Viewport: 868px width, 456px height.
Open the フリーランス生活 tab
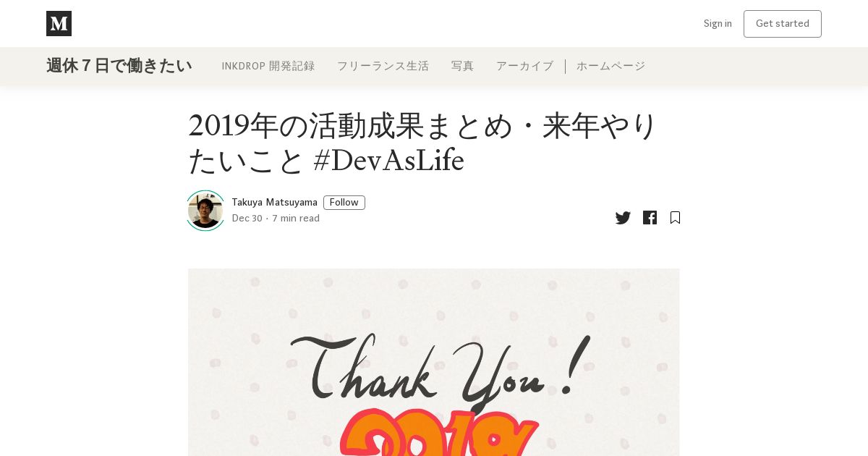point(383,66)
